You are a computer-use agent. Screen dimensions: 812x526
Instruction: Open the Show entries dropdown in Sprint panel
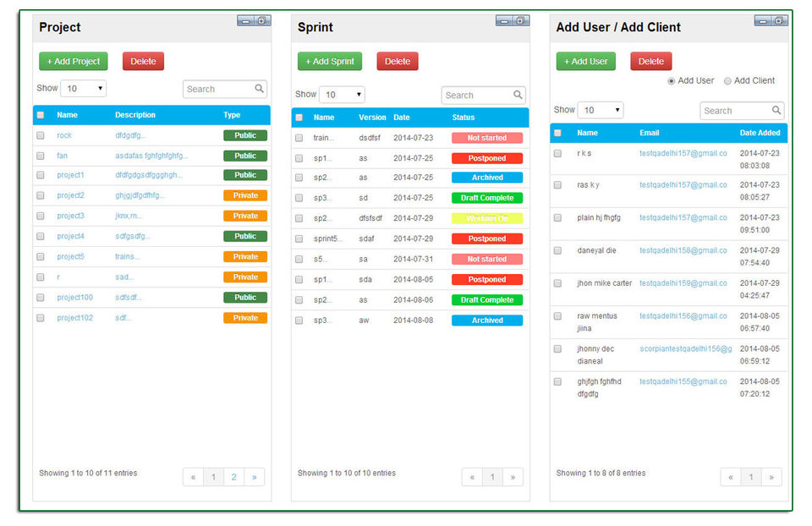point(342,95)
